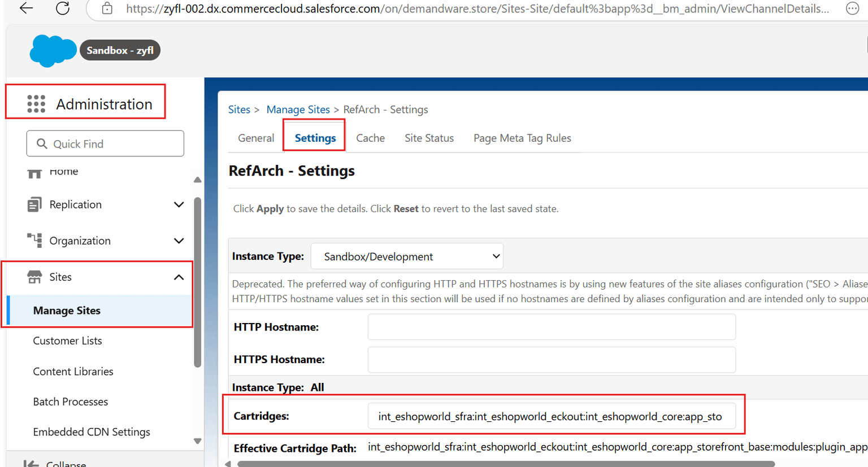Viewport: 868px width, 467px height.
Task: Click the Effective Cartridge Path value text
Action: click(x=618, y=447)
